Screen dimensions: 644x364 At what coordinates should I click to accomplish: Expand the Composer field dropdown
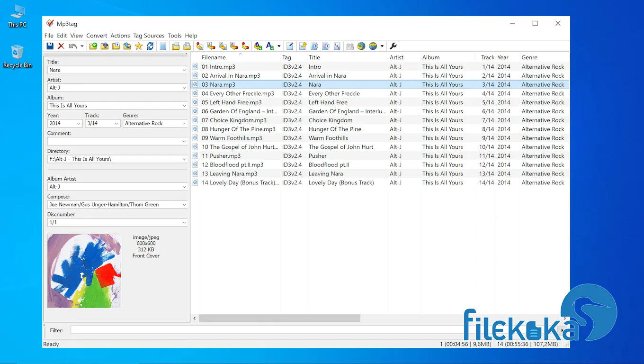point(184,205)
